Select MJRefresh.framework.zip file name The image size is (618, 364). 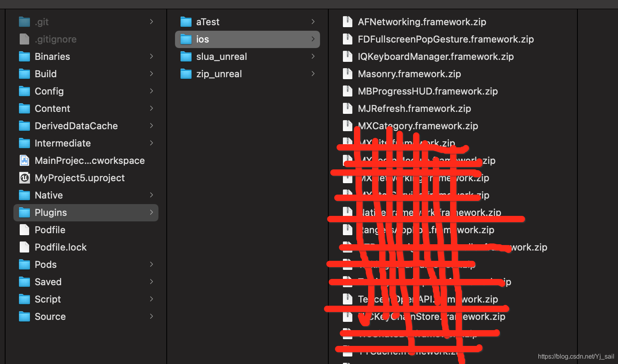[414, 109]
